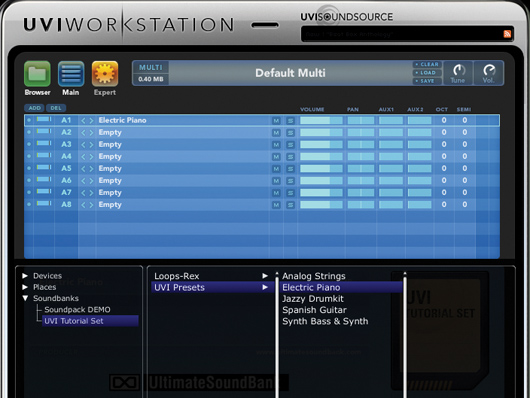Click the MULTI label button

tap(151, 67)
